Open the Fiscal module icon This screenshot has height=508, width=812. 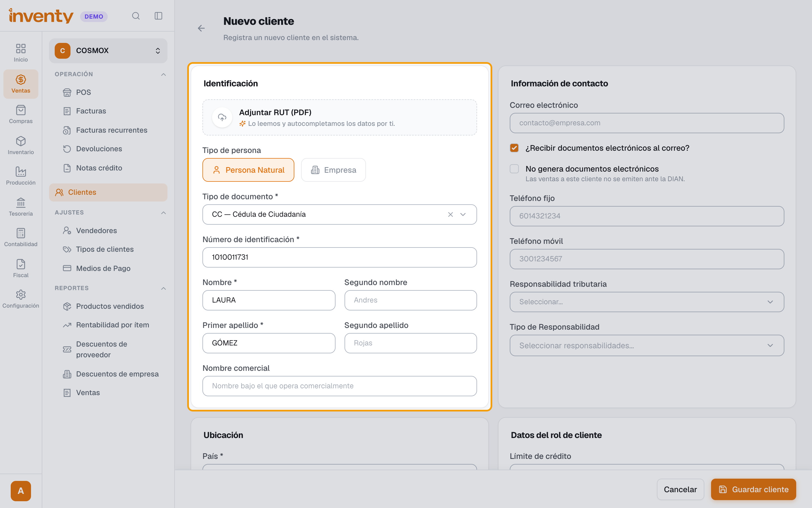point(21,268)
